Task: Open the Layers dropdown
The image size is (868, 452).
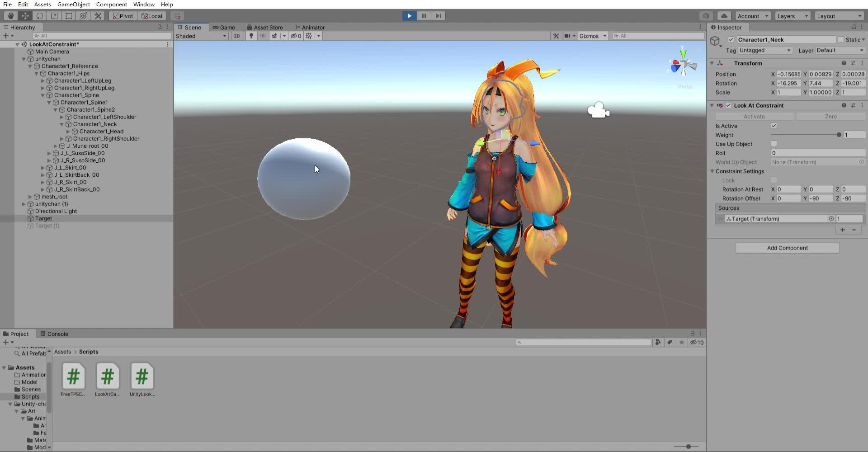Action: click(x=793, y=16)
